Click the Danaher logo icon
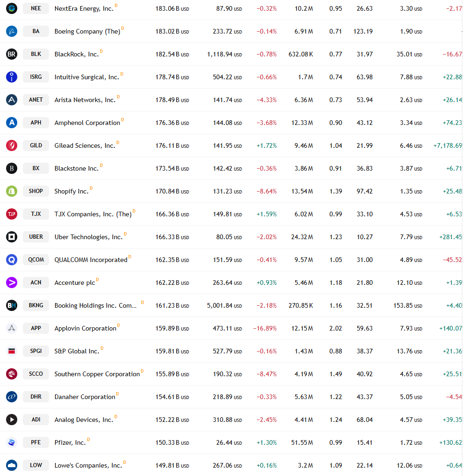The height and width of the screenshot is (476, 463). (12, 397)
